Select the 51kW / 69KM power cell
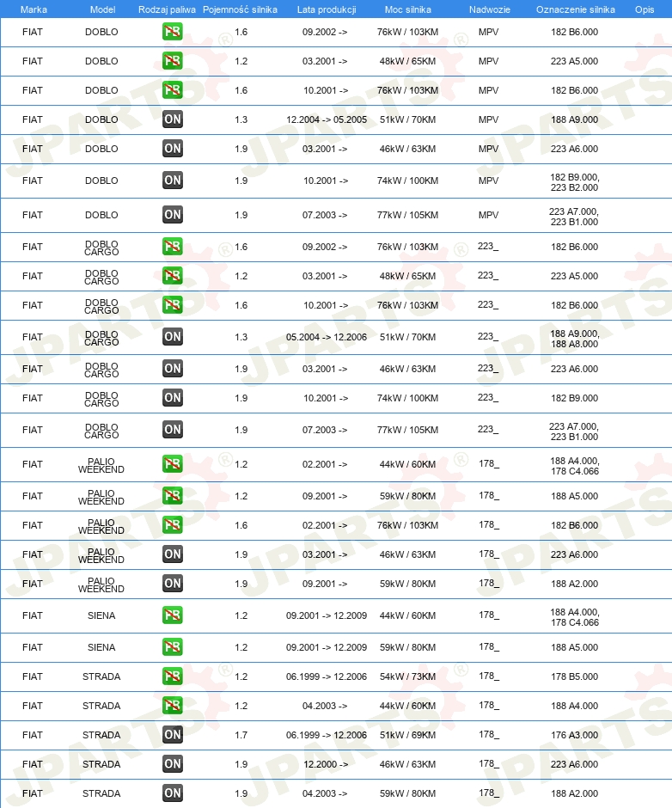Viewport: 672px width, 808px height. [407, 735]
